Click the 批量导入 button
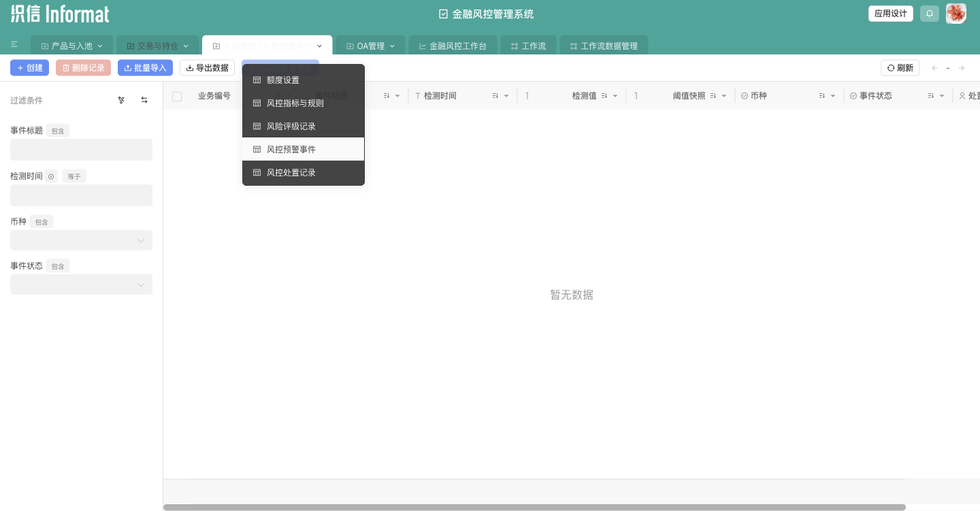The height and width of the screenshot is (511, 980). [145, 68]
